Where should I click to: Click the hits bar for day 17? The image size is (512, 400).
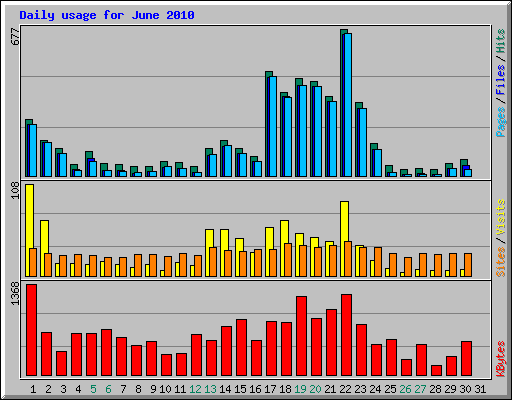click(x=267, y=124)
